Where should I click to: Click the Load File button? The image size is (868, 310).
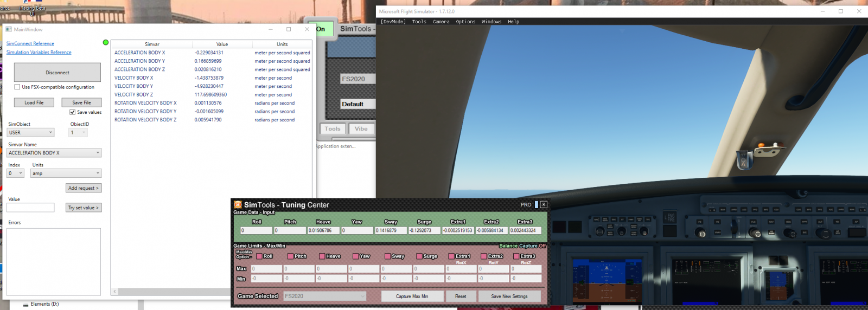34,102
